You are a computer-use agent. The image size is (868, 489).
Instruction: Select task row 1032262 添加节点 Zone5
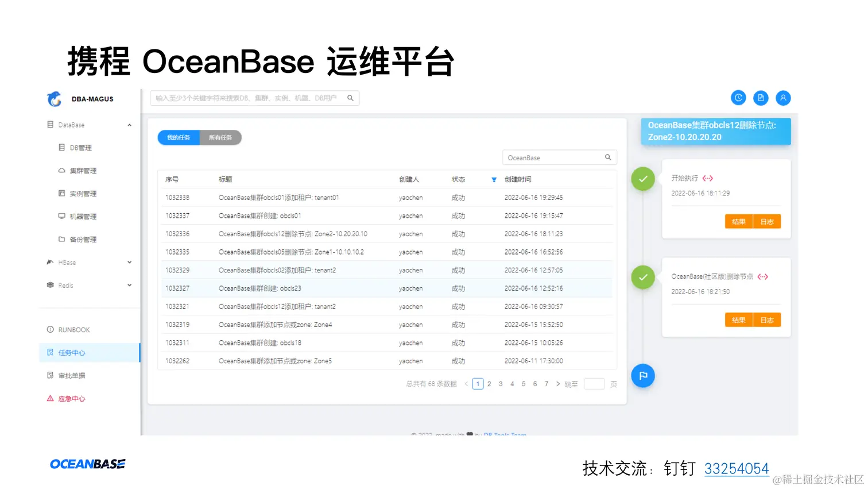click(x=387, y=361)
